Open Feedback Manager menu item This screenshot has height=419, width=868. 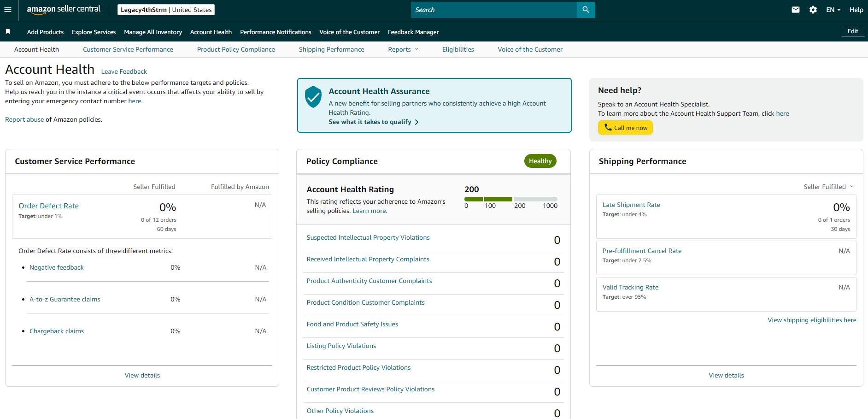[x=413, y=32]
